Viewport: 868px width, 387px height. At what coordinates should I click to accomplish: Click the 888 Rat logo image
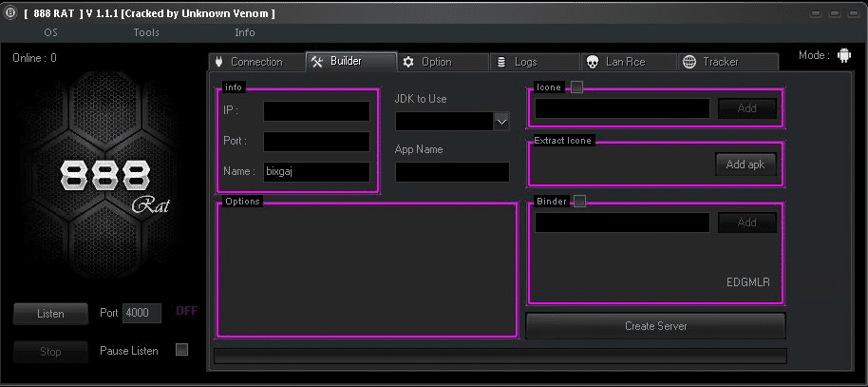coord(106,176)
